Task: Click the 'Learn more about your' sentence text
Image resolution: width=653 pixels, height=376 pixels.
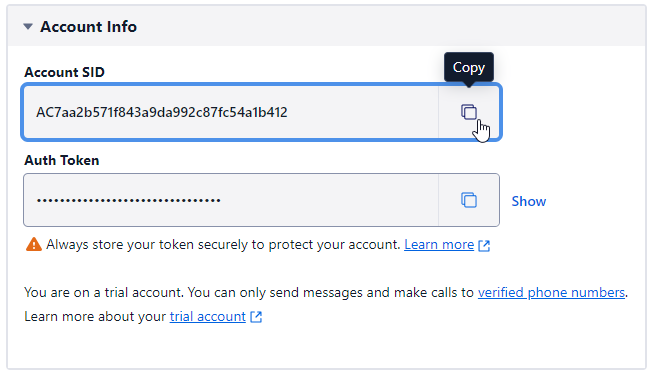Action: pos(95,316)
